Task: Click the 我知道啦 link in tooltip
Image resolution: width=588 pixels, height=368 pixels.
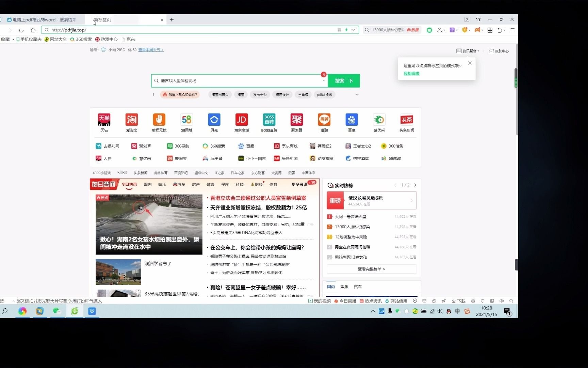Action: pos(411,74)
